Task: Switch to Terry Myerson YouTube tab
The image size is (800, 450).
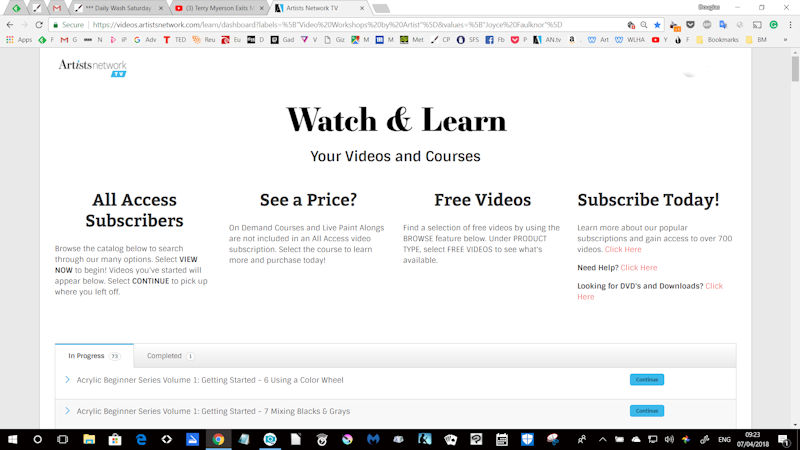Action: pyautogui.click(x=219, y=8)
